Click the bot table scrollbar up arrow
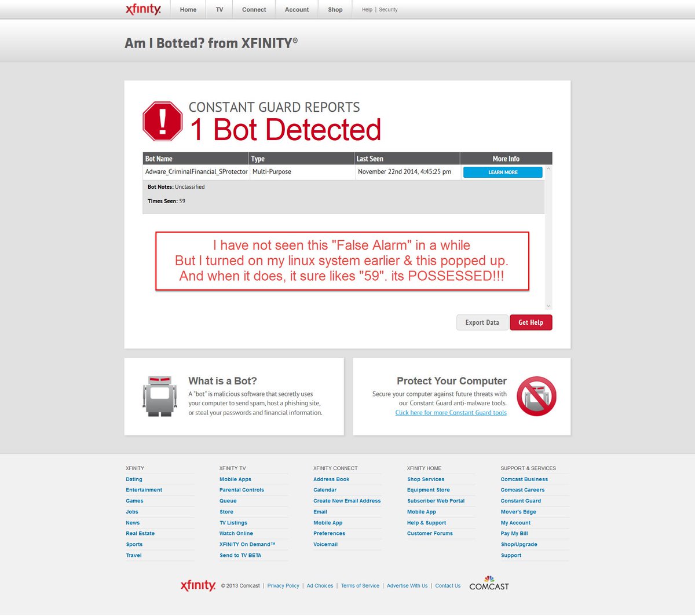Image resolution: width=695 pixels, height=616 pixels. point(548,169)
